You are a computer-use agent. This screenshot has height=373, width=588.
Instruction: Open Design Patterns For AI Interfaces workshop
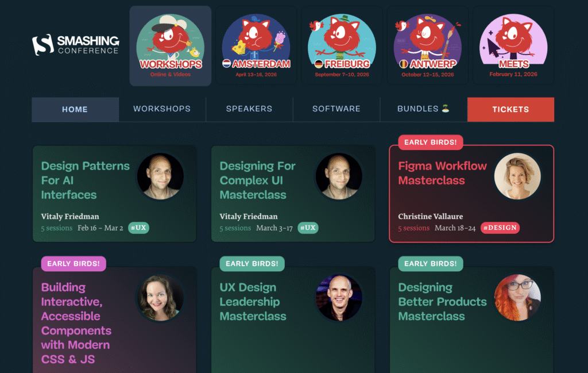tap(85, 180)
